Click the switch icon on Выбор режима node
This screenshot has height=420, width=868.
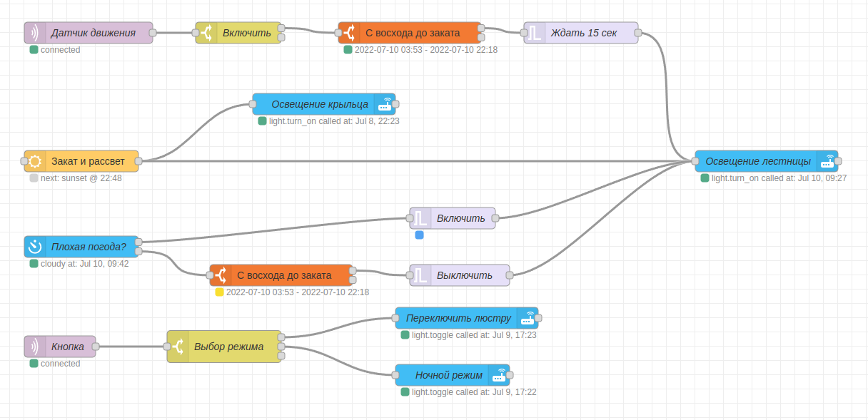tap(178, 347)
